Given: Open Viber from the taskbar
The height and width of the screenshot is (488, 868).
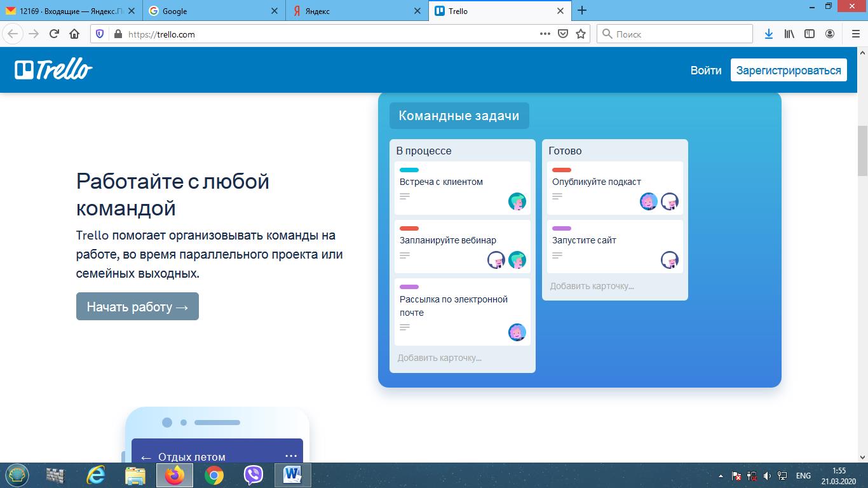Looking at the screenshot, I should [x=254, y=475].
